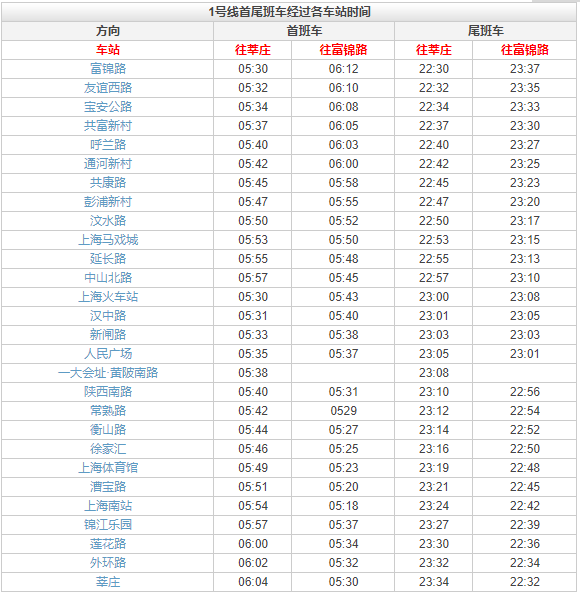Open the 莲花路 station link
This screenshot has height=599, width=581.
click(x=108, y=544)
